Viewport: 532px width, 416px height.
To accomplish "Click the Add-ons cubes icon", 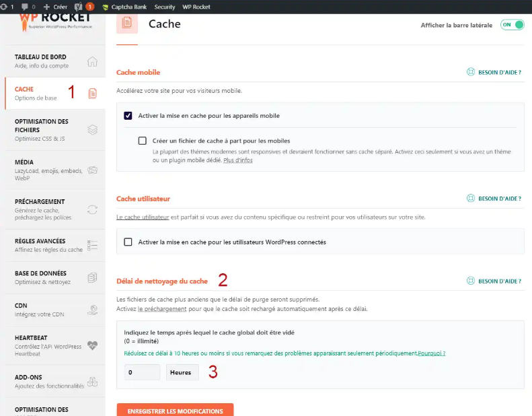I will click(92, 382).
